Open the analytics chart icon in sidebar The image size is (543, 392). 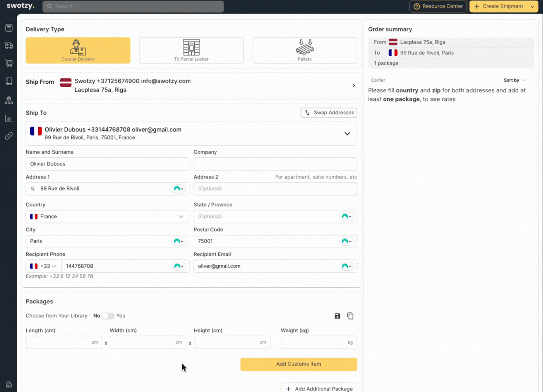9,118
